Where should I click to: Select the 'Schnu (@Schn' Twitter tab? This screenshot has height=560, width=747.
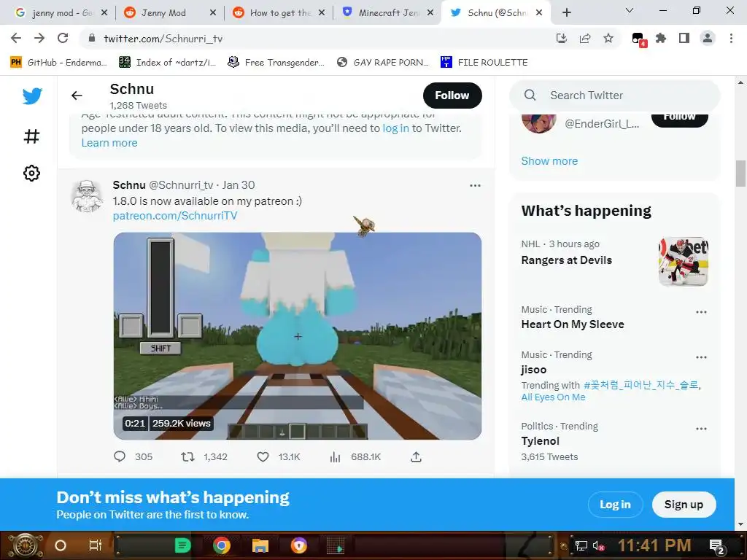click(x=496, y=13)
